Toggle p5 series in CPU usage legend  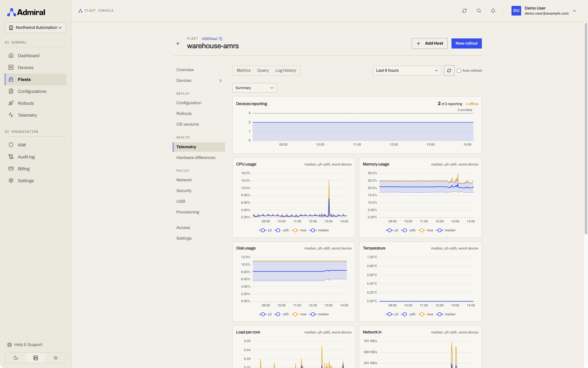coord(265,230)
